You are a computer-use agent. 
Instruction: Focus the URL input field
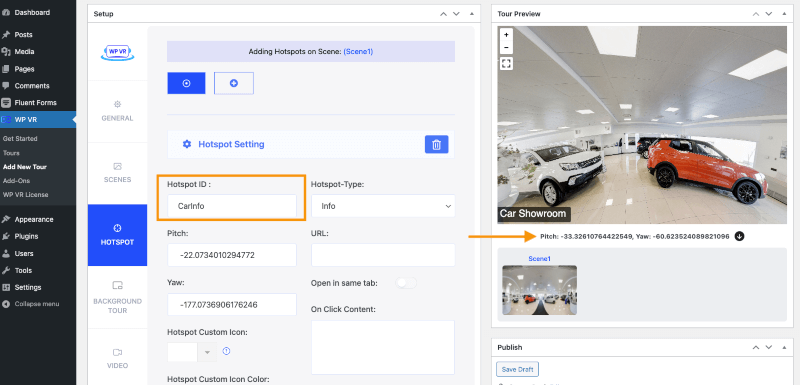[383, 255]
